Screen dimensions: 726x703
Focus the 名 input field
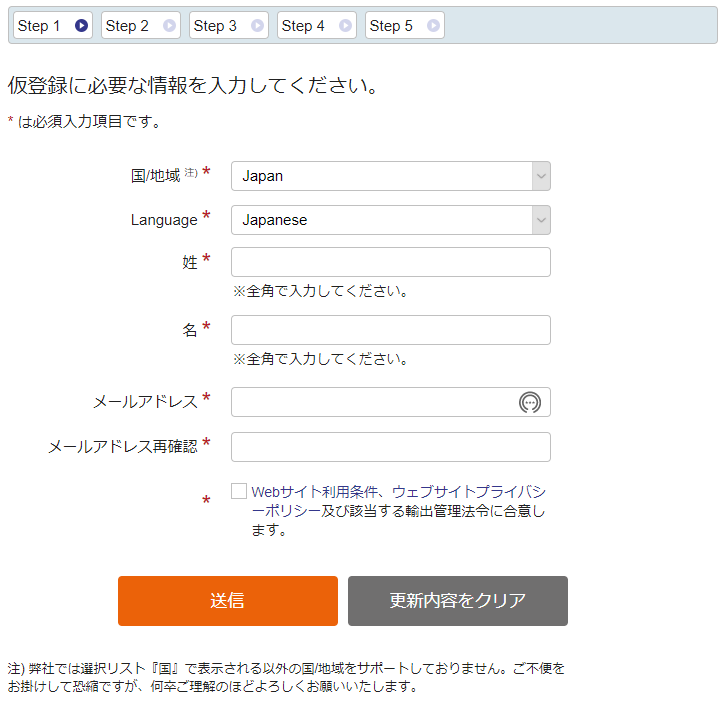coord(391,330)
